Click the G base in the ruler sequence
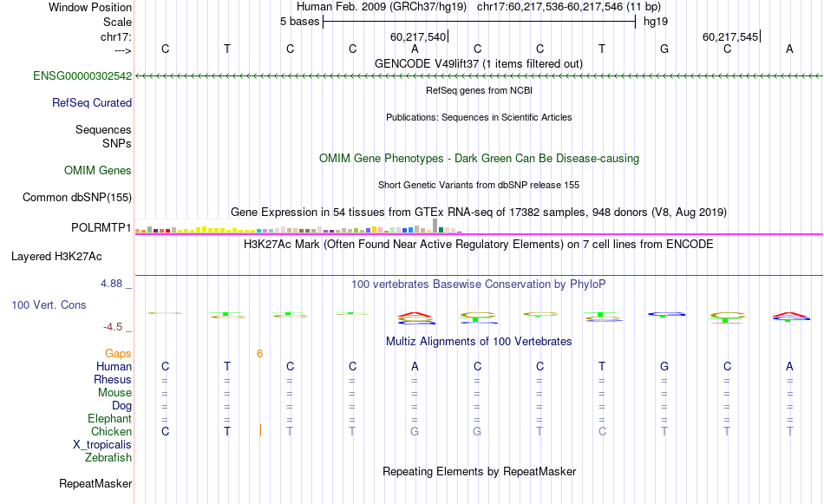The image size is (824, 504). (x=664, y=49)
